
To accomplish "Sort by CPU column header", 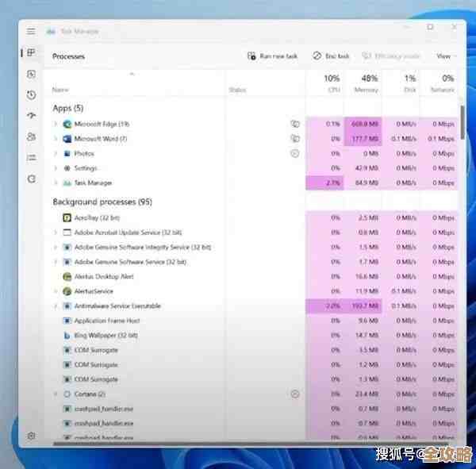I will [x=324, y=83].
